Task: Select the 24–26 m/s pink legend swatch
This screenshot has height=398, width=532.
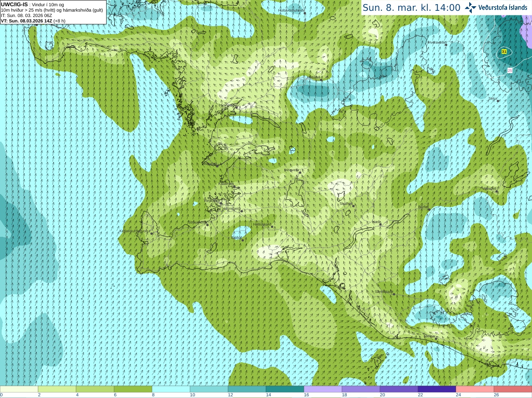Action: click(x=475, y=389)
